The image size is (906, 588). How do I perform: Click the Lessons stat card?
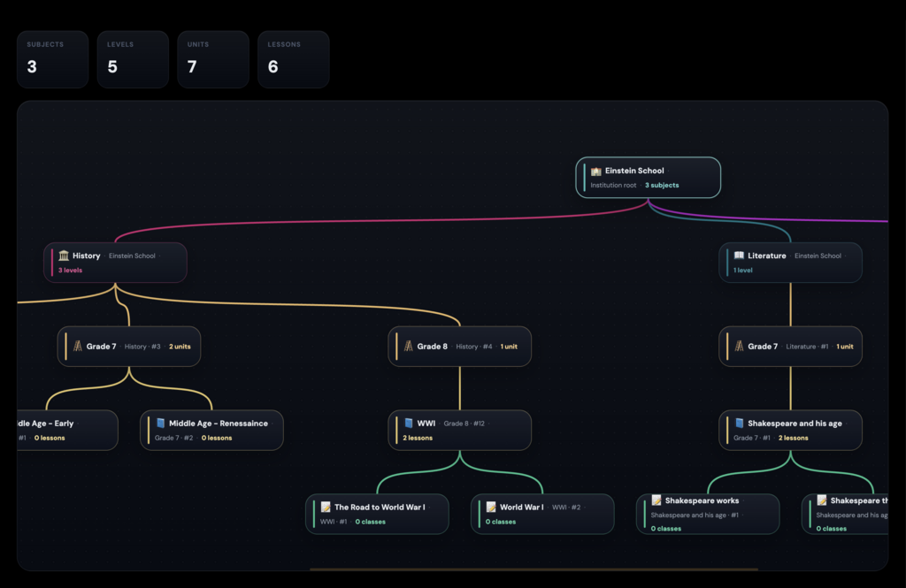pos(294,59)
